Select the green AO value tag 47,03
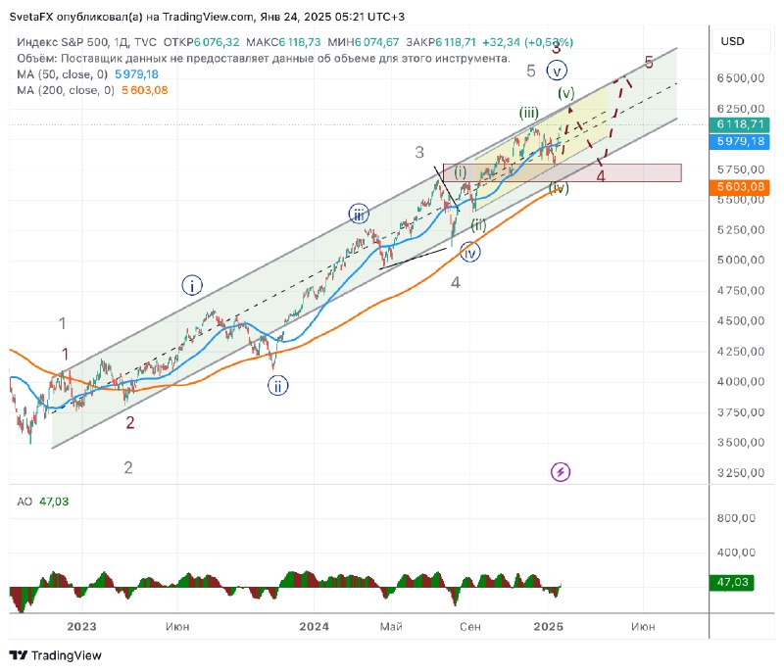 (731, 582)
